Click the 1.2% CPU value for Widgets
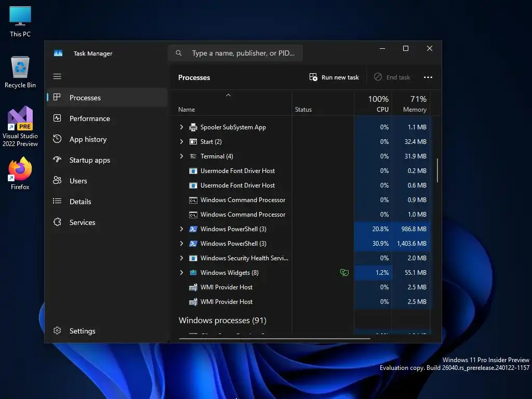Image resolution: width=532 pixels, height=399 pixels. (373, 272)
